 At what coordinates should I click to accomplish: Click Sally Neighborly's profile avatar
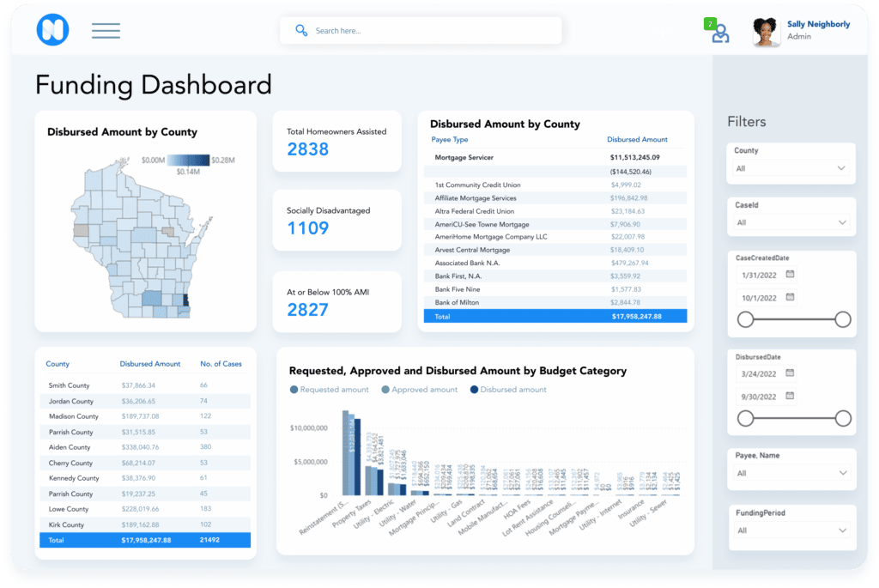click(x=765, y=31)
